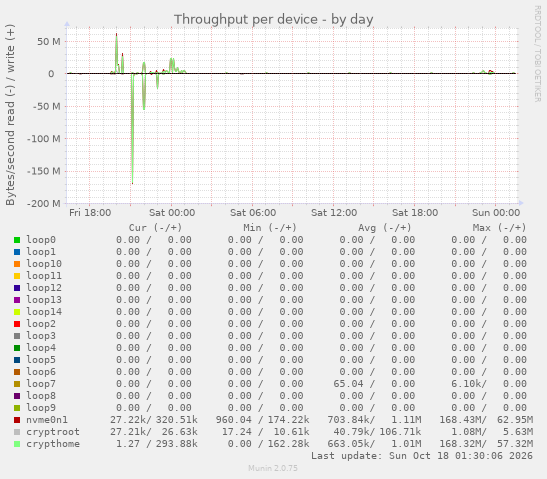The width and height of the screenshot is (547, 479).
Task: Click the 'loop12' legend label
Action: [44, 288]
